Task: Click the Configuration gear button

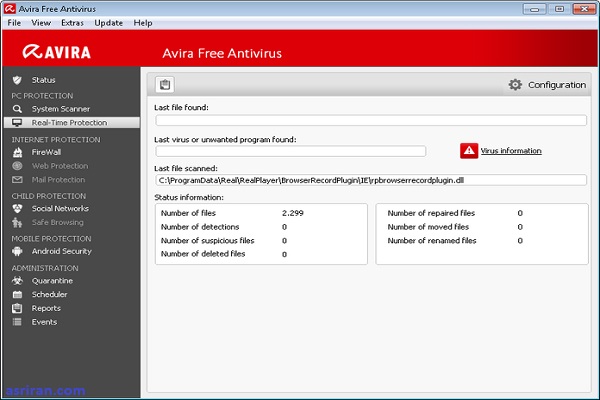Action: point(547,85)
